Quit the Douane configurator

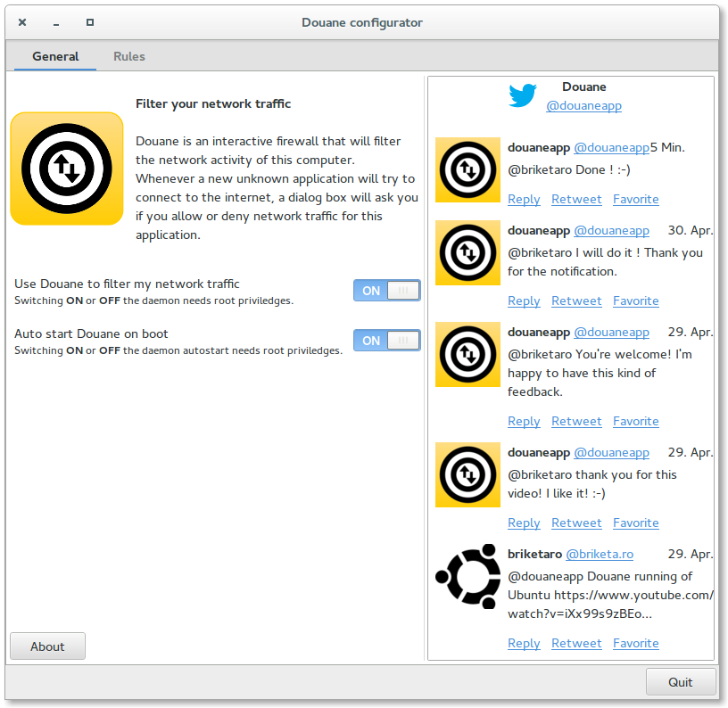[x=680, y=682]
